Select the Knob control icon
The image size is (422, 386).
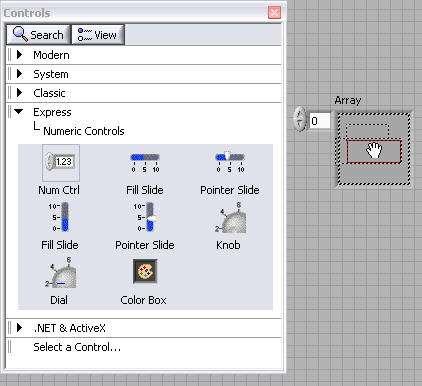231,218
